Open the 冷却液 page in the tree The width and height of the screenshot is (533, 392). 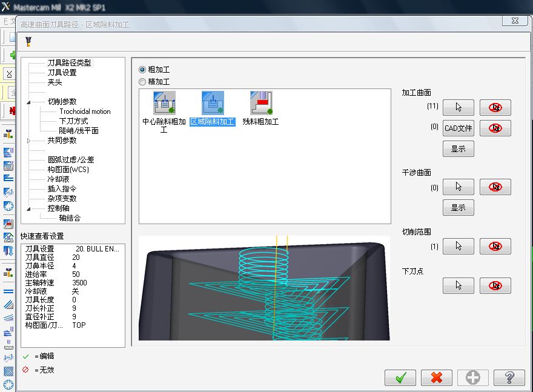(59, 179)
